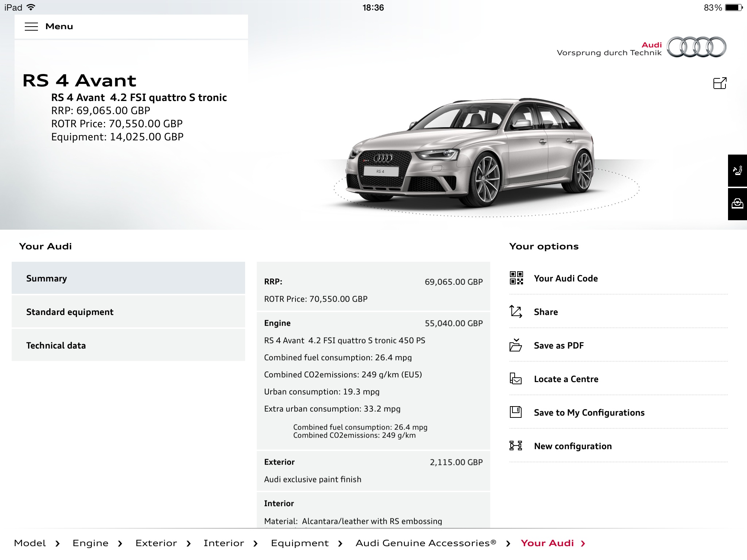
Task: Click the red chevron after Your Audi
Action: click(x=583, y=544)
